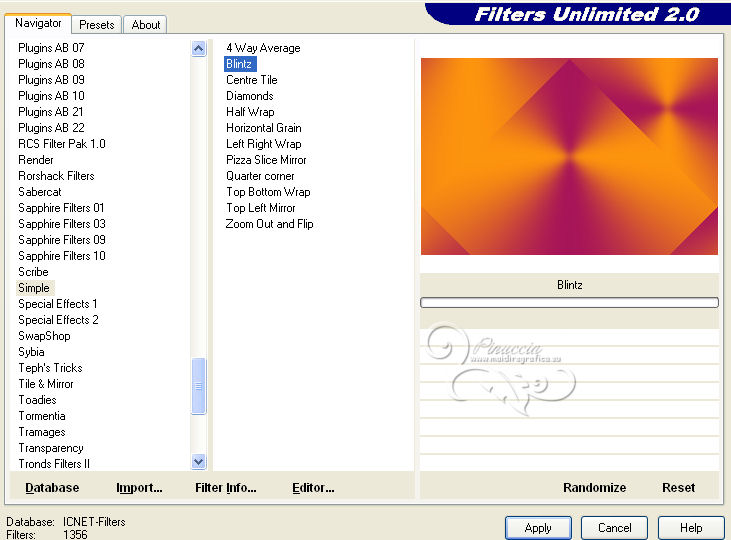Select Tronds Filters II category

(54, 464)
